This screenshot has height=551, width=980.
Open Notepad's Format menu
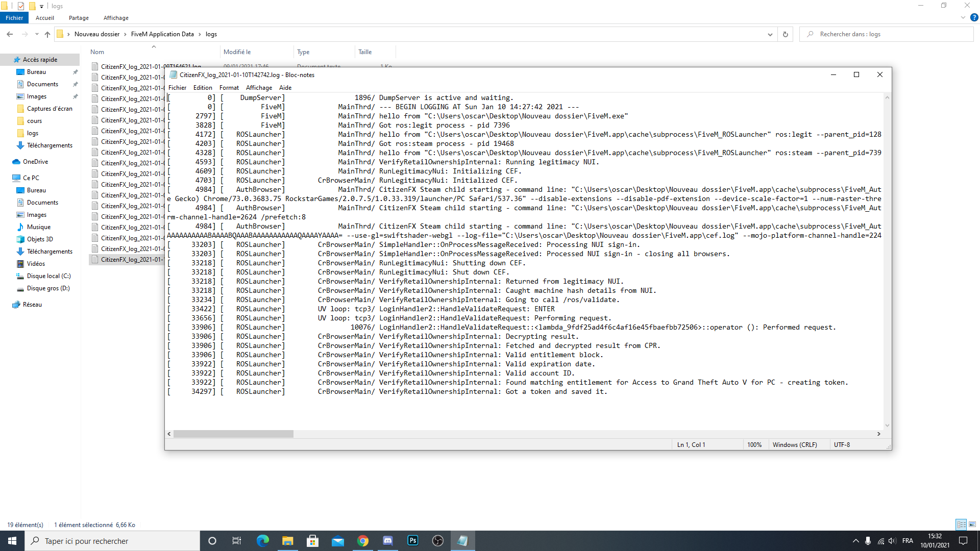coord(229,88)
